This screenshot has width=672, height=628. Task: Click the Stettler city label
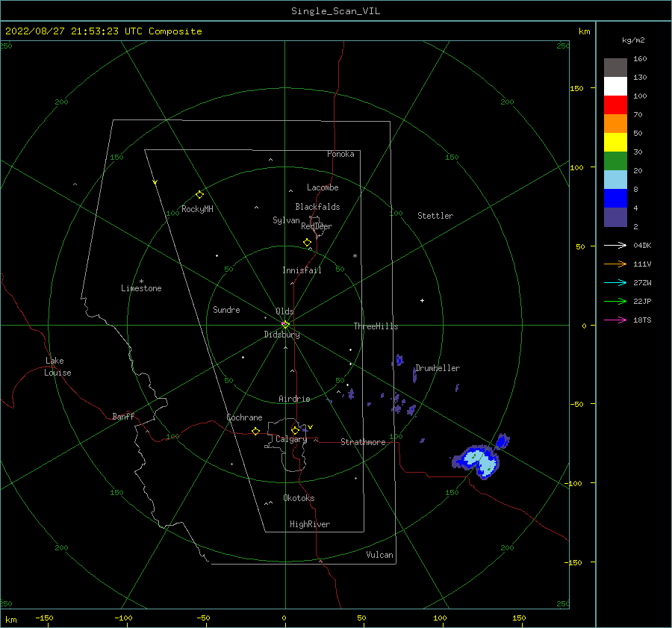(x=435, y=216)
